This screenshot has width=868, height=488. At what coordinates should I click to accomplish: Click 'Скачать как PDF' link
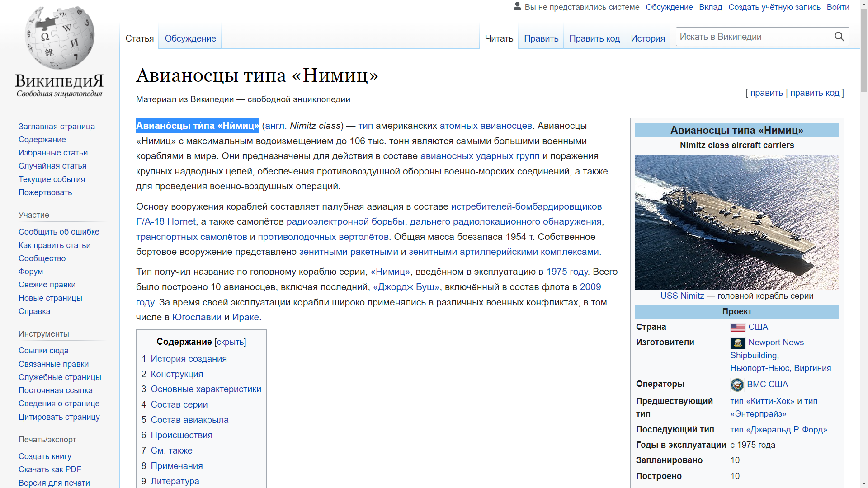(x=50, y=469)
